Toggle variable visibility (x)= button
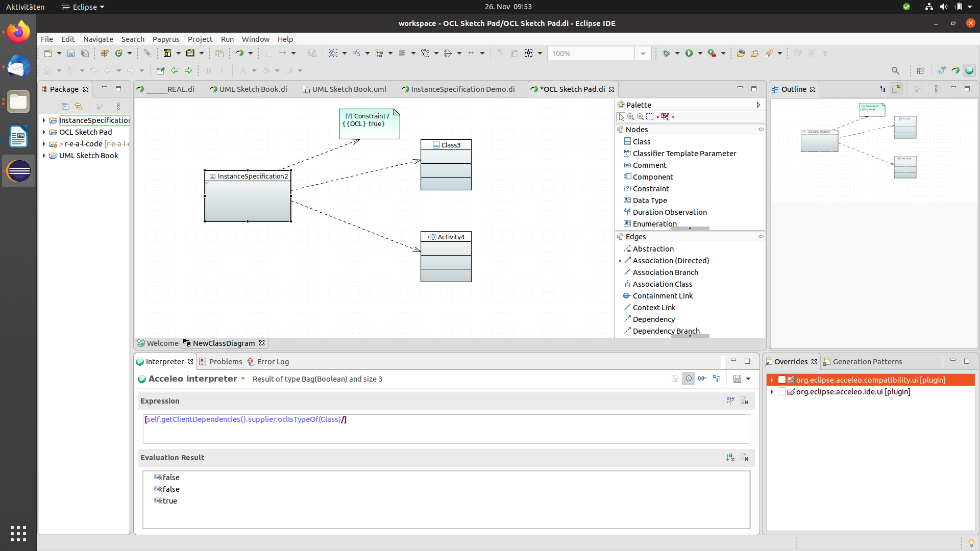This screenshot has height=551, width=980. (x=702, y=379)
